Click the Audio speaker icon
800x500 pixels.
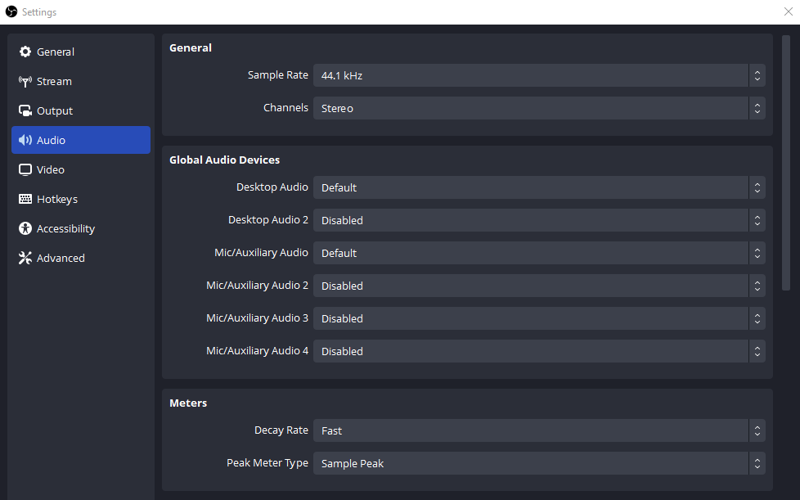pos(25,140)
